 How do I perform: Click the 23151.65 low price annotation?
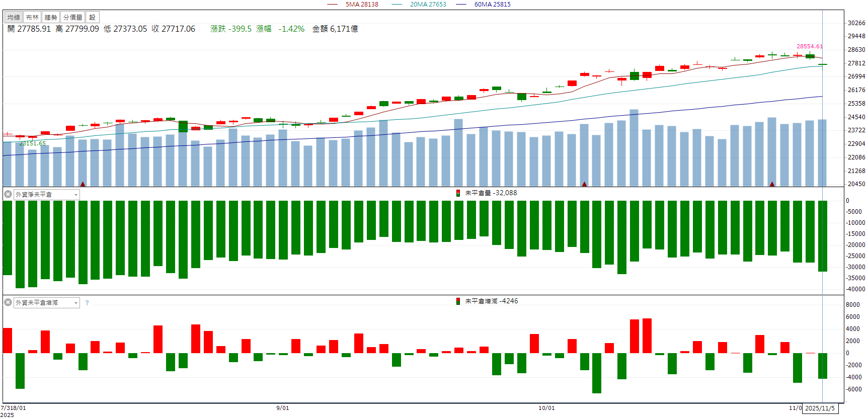(x=32, y=143)
